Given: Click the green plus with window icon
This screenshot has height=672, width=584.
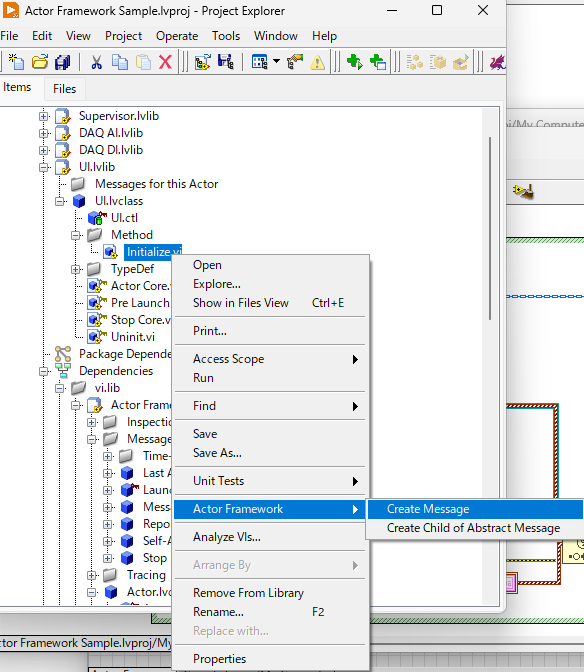Looking at the screenshot, I should (x=377, y=62).
